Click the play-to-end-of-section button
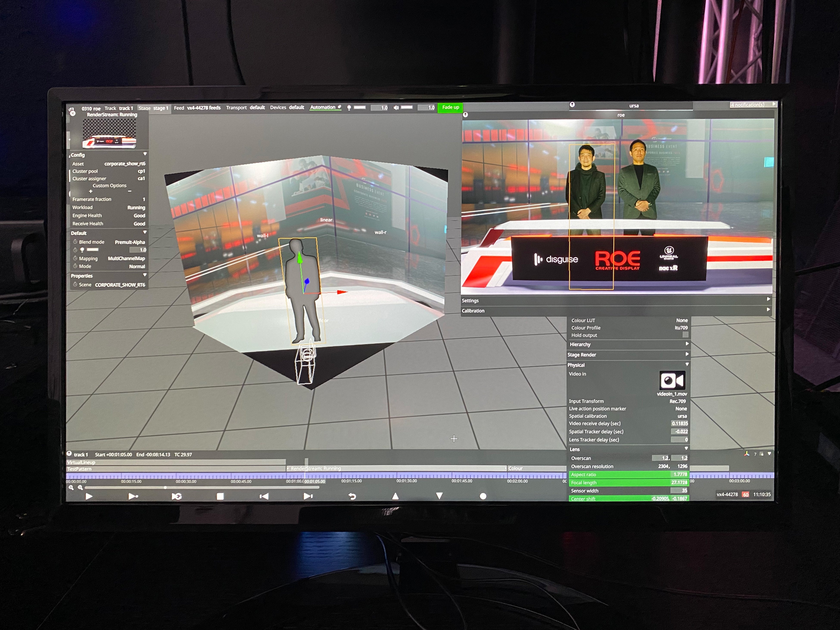This screenshot has height=630, width=840. coord(133,496)
